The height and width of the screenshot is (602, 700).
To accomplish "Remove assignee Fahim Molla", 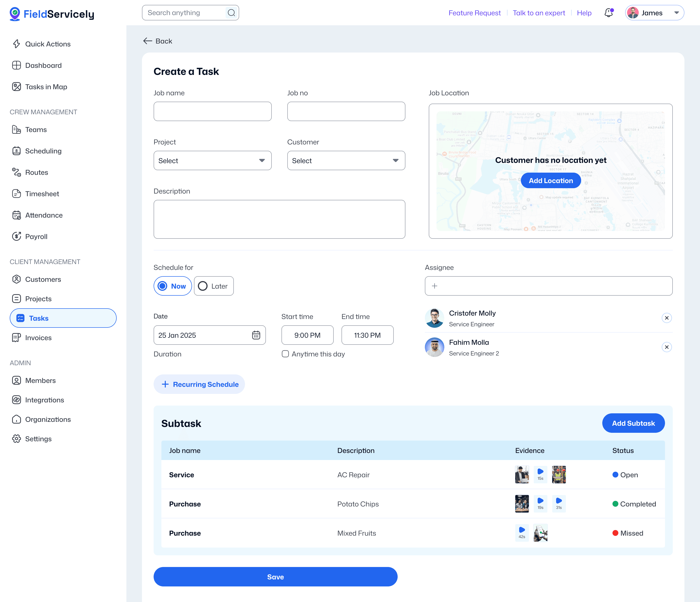I will 666,347.
